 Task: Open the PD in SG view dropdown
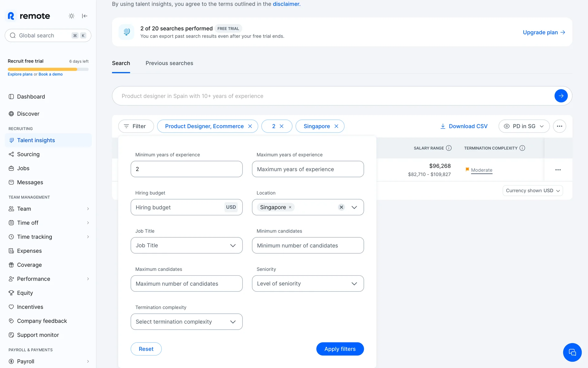click(524, 126)
